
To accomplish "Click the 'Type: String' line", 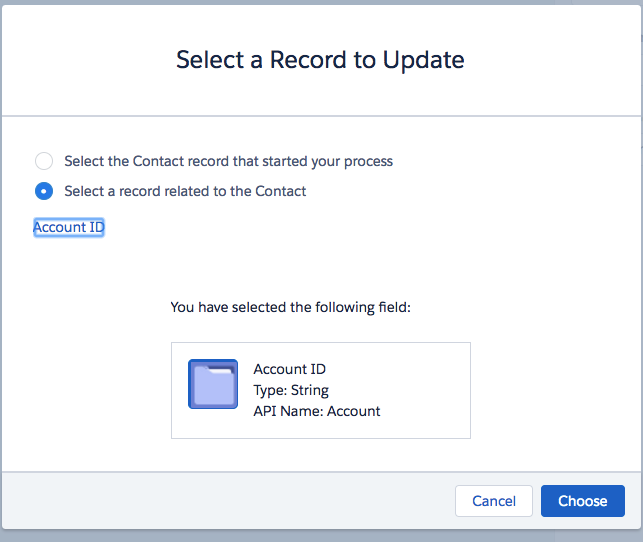I will 291,390.
